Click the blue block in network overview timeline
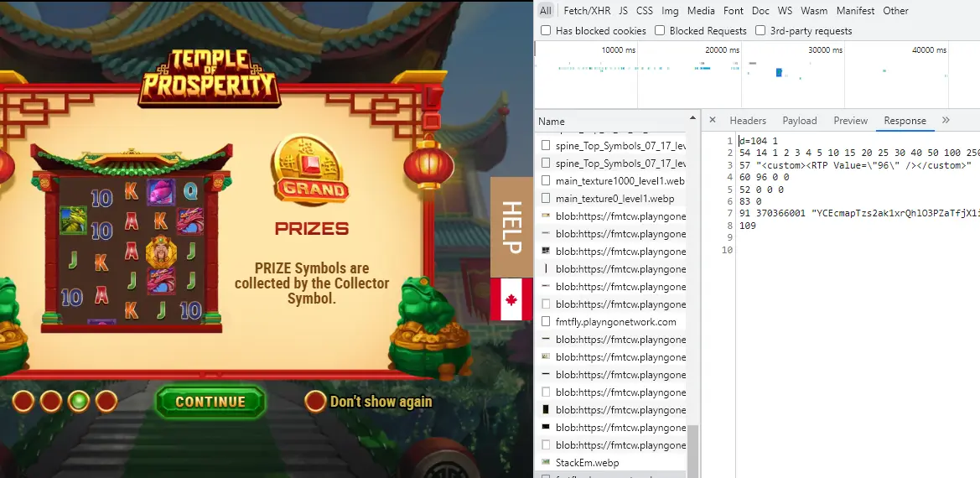 tap(779, 72)
